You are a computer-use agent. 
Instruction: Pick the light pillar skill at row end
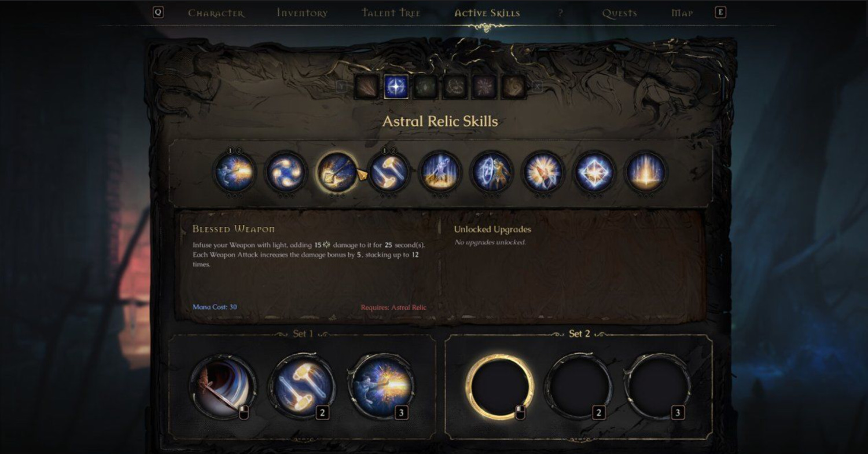click(646, 173)
